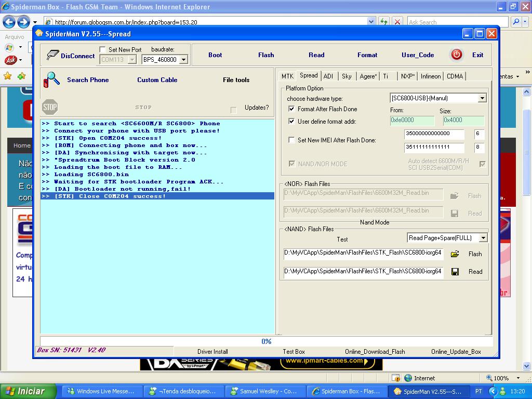Viewport: 532px width, 399px height.
Task: Click the From address field 0xfe0000
Action: pyautogui.click(x=412, y=121)
